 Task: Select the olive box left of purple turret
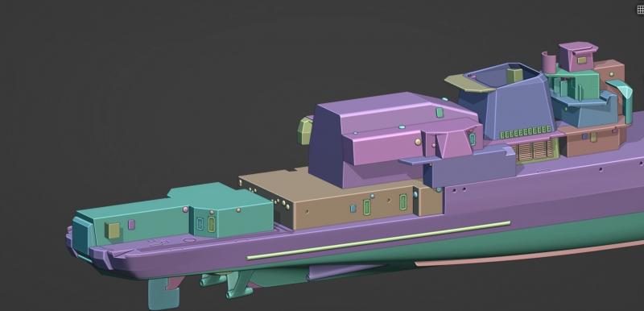coord(305,131)
